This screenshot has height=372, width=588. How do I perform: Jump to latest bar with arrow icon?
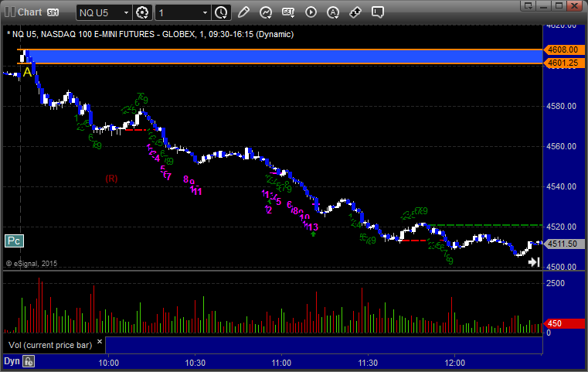(533, 262)
